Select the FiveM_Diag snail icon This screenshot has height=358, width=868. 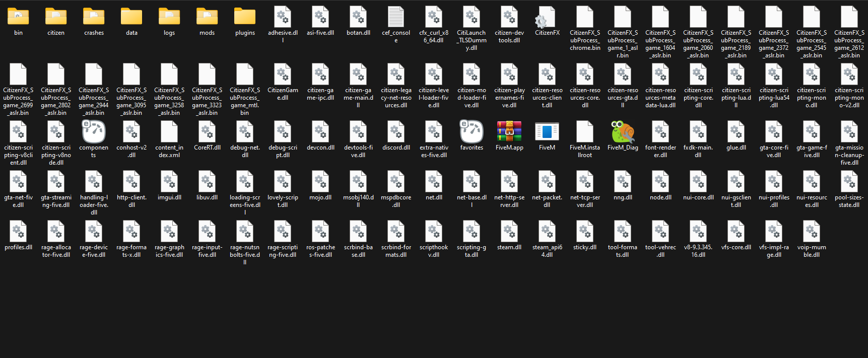point(623,131)
